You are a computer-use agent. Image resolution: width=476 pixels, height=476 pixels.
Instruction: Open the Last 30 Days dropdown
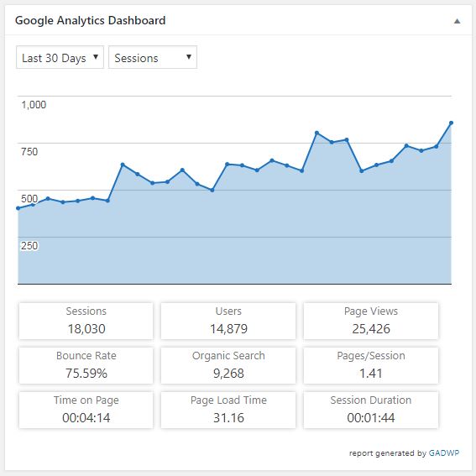pyautogui.click(x=60, y=57)
